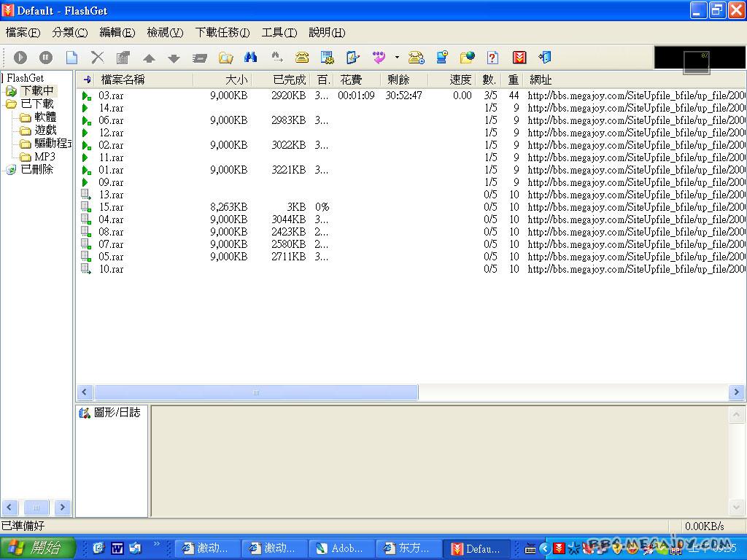Image resolution: width=747 pixels, height=560 pixels.
Task: Click the monitor with clock icon
Action: (x=442, y=58)
